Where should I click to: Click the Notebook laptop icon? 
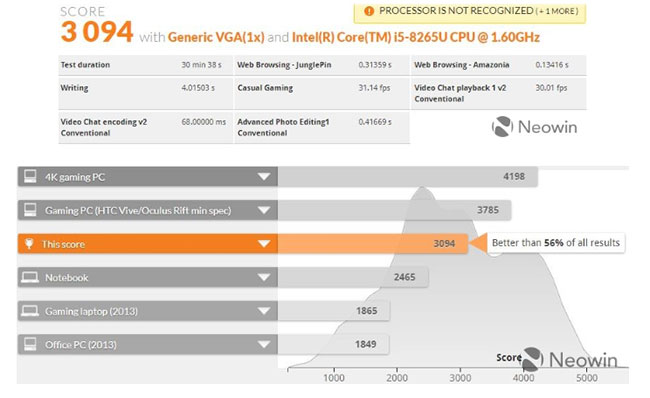(x=30, y=277)
